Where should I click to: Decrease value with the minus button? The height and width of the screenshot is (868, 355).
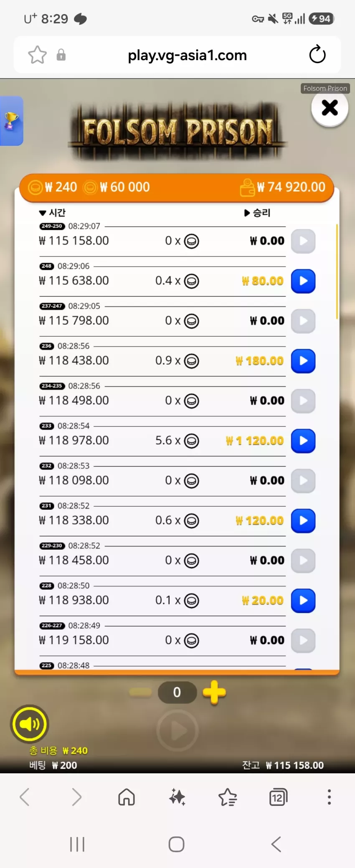[140, 693]
